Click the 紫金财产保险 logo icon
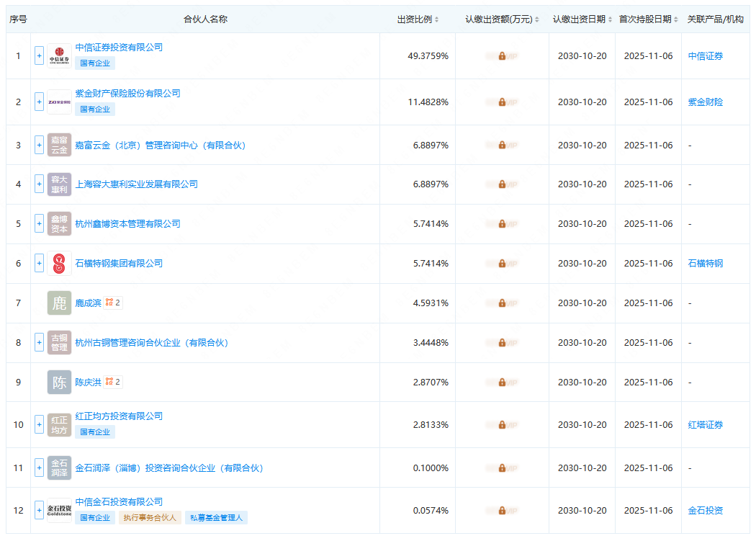The height and width of the screenshot is (541, 756). 59,102
